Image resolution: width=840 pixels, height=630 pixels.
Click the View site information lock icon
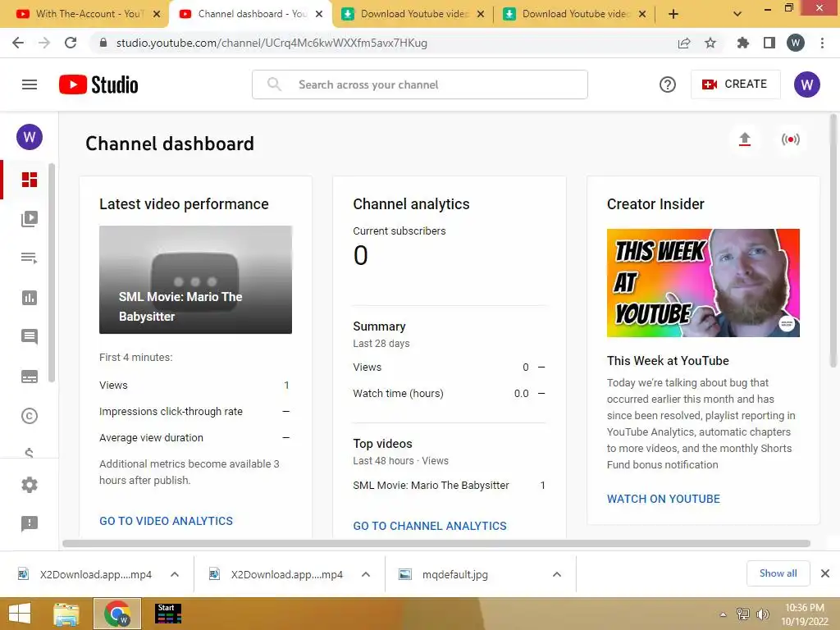pyautogui.click(x=103, y=43)
